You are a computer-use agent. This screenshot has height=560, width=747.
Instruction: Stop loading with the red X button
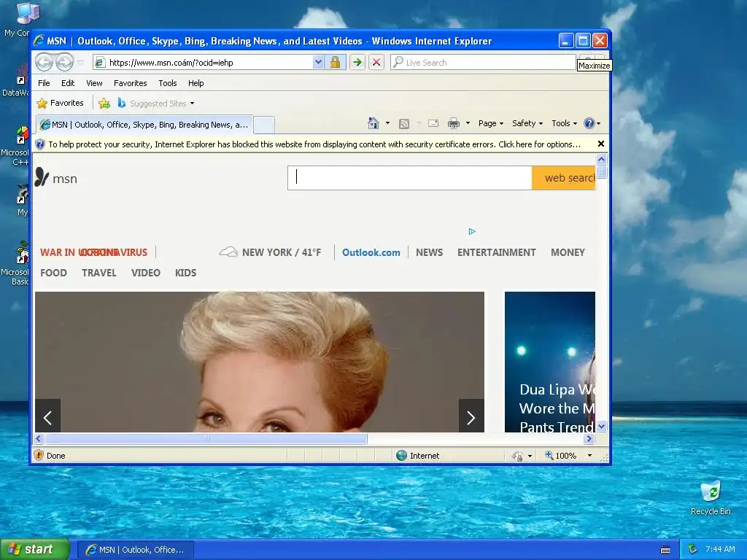[376, 63]
